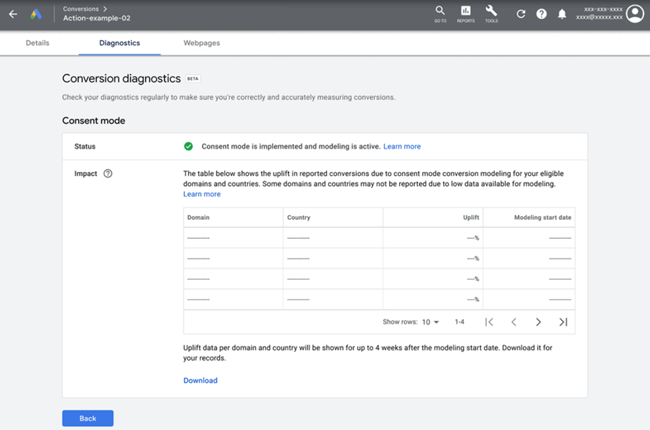The height and width of the screenshot is (430, 650).
Task: Switch to the Webpages tab
Action: [x=202, y=44]
